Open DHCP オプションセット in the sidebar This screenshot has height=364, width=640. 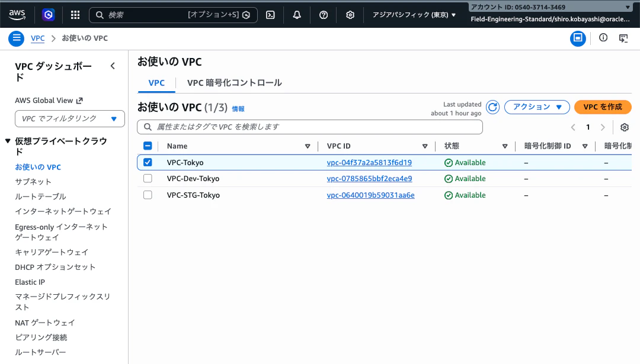(x=55, y=267)
